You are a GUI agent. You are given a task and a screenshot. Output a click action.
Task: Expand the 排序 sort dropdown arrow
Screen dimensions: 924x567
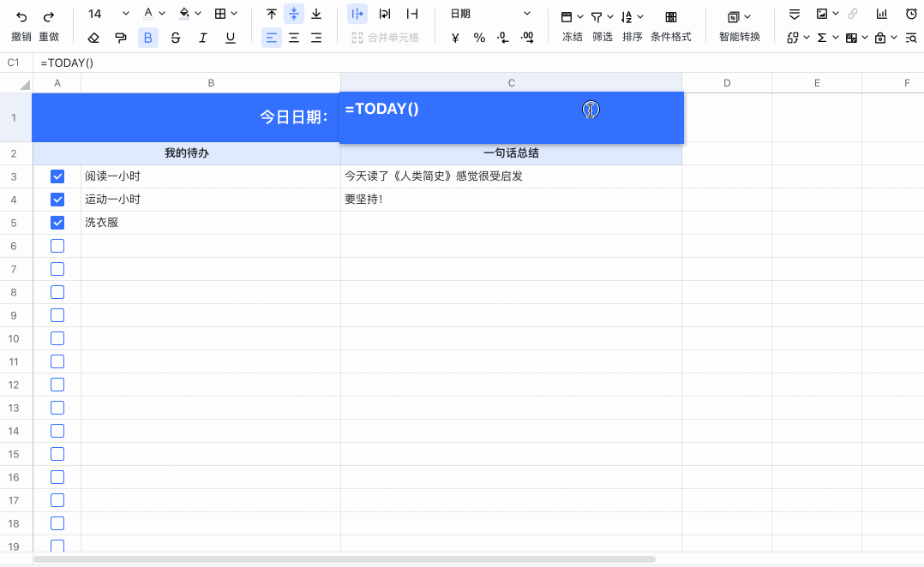(x=640, y=17)
